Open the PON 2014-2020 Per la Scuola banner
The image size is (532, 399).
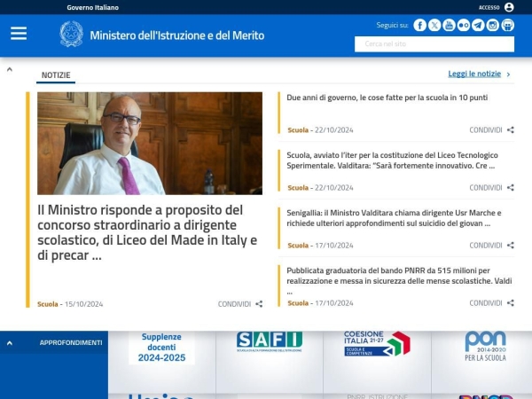pos(486,347)
